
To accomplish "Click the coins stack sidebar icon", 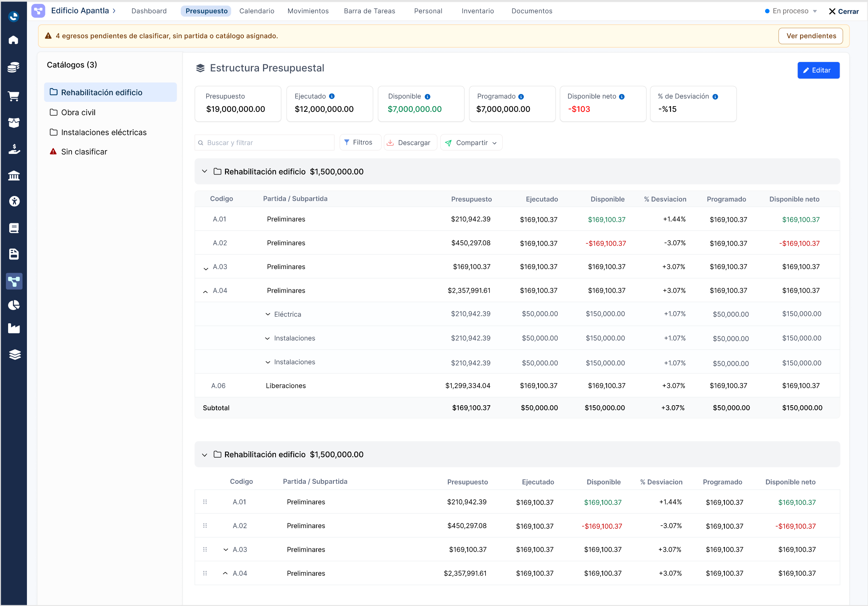I will pos(14,67).
